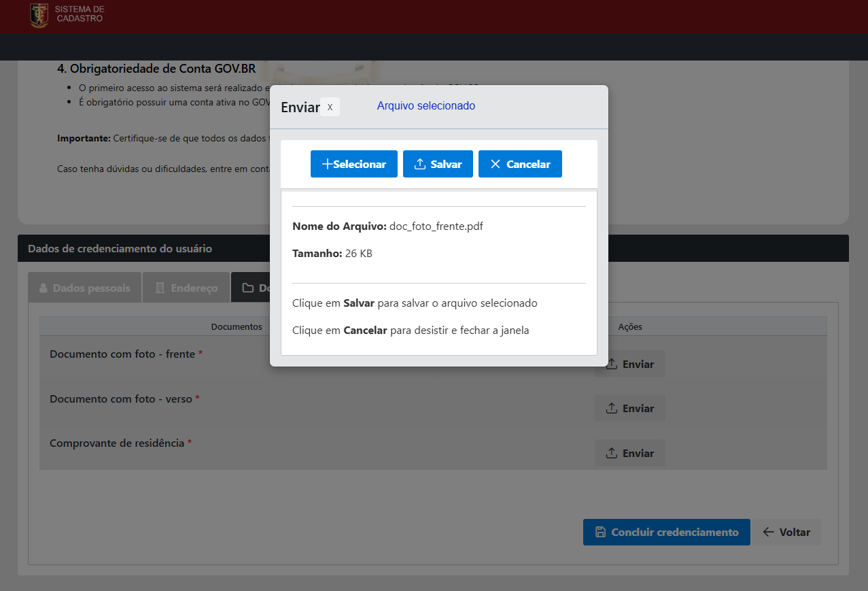Click the Documentos column header

pyautogui.click(x=237, y=327)
